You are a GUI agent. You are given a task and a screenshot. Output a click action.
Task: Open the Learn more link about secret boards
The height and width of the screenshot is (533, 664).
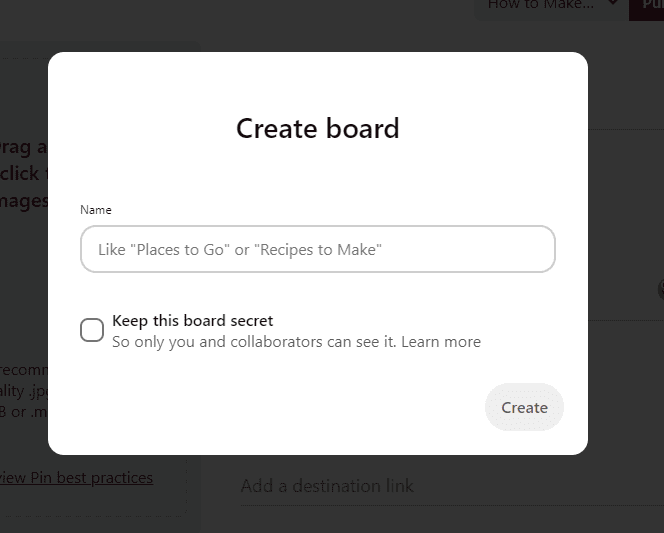(x=441, y=342)
